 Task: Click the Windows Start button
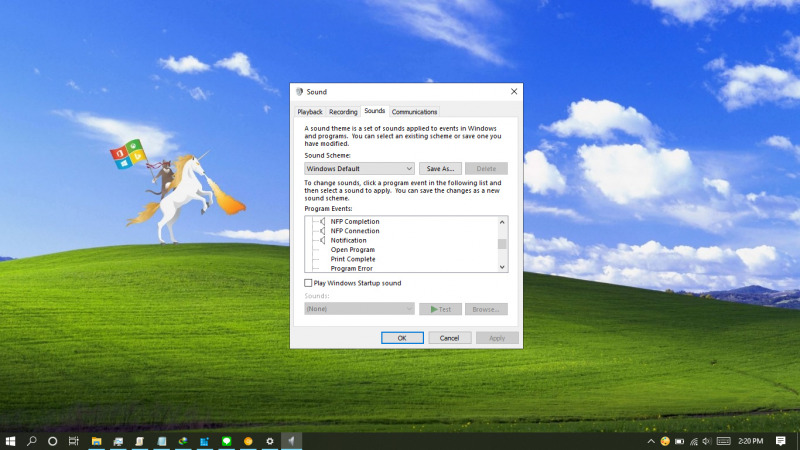[x=10, y=441]
